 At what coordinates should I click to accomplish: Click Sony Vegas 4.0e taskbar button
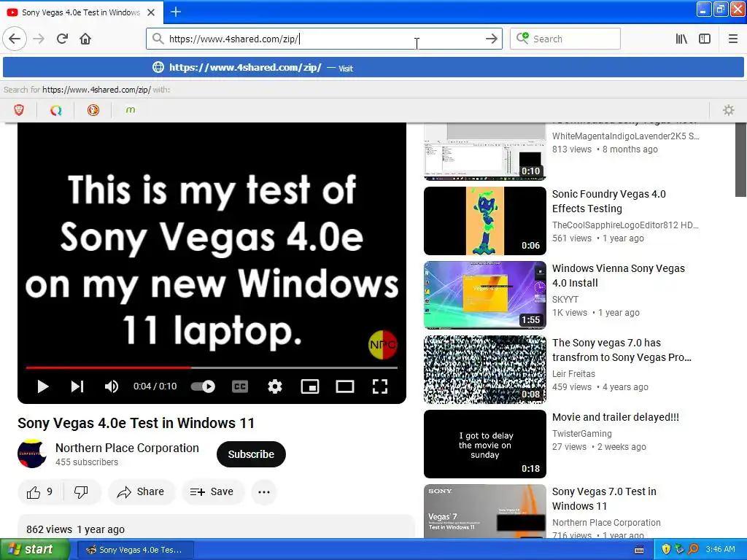134,550
